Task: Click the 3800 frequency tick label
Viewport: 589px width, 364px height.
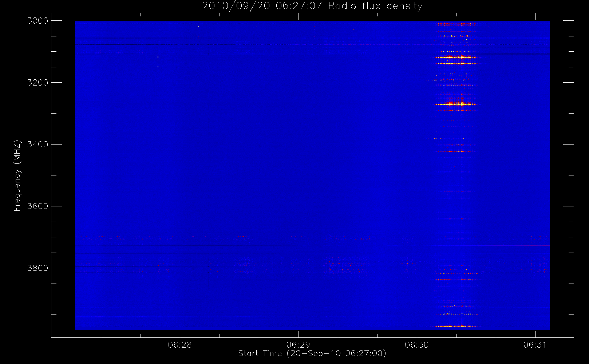Action: click(x=38, y=268)
